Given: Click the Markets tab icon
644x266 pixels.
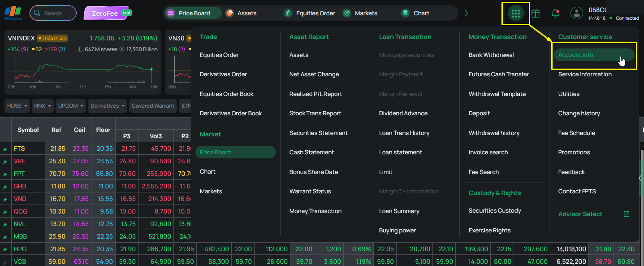Looking at the screenshot, I should coord(347,13).
